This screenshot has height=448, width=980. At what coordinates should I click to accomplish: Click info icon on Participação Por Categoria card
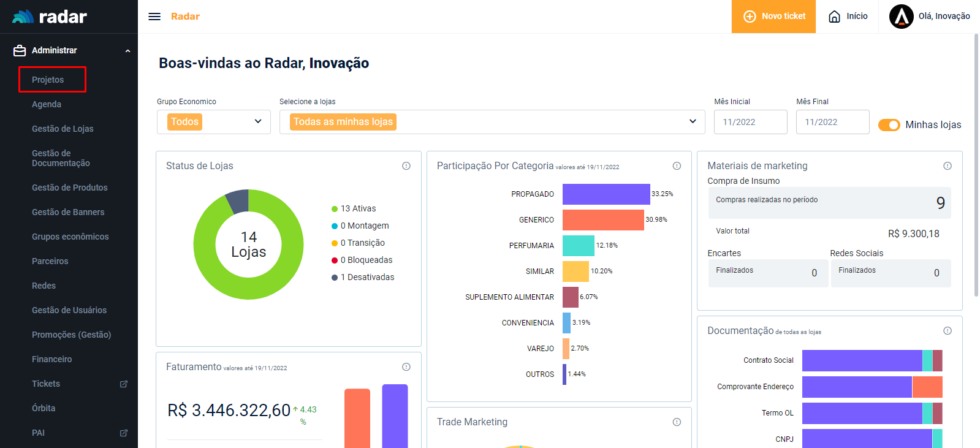point(677,166)
